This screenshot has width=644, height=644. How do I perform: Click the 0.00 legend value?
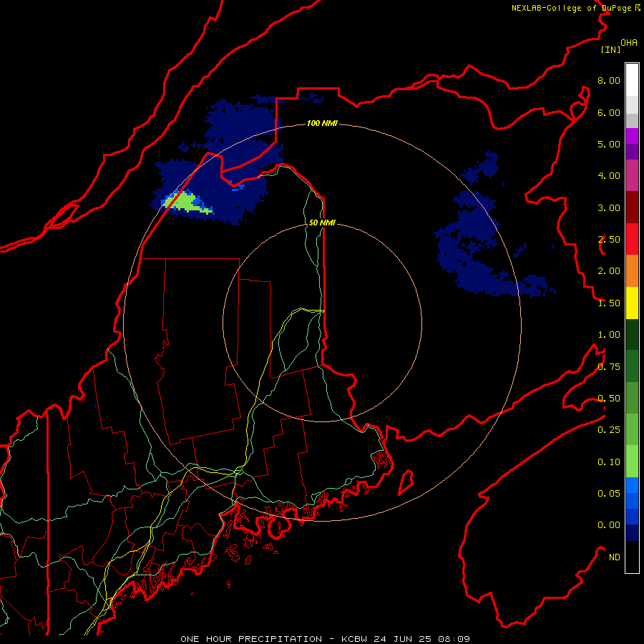pyautogui.click(x=609, y=525)
